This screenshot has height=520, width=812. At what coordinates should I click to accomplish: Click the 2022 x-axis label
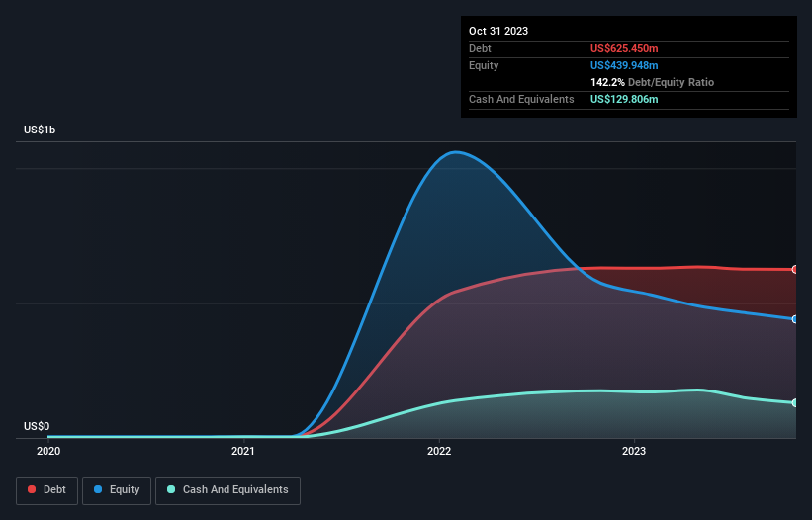439,451
